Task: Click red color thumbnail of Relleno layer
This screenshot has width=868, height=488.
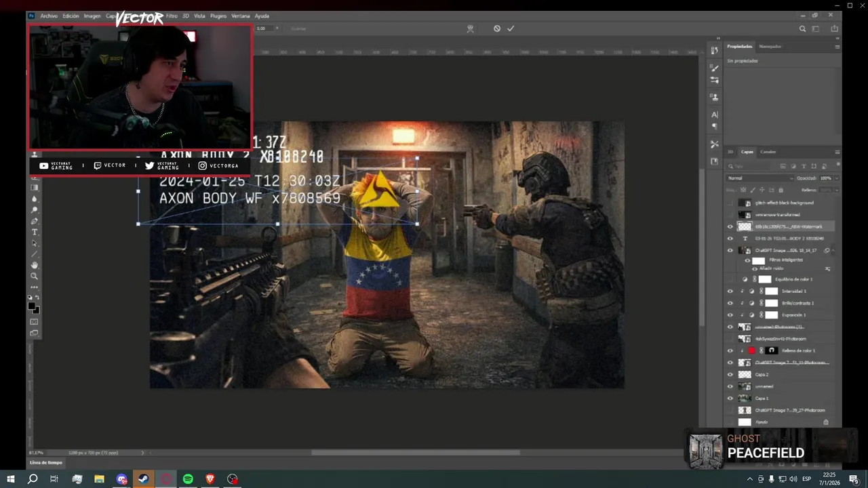Action: pos(751,350)
